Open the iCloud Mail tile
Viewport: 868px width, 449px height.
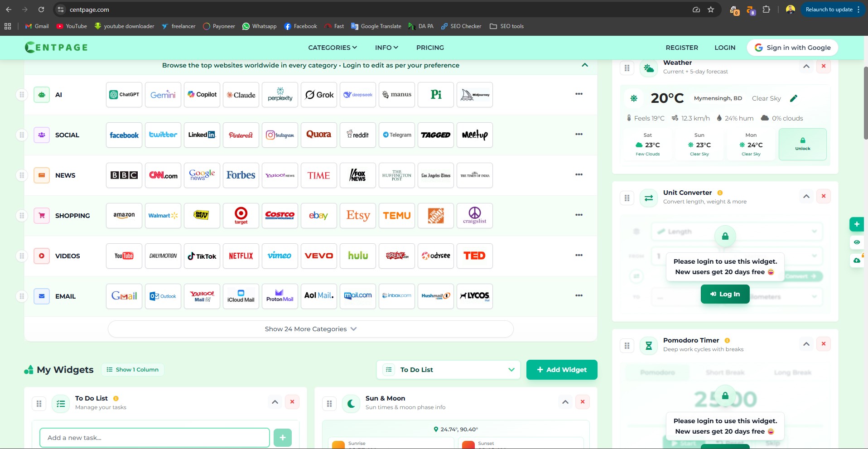click(x=241, y=296)
